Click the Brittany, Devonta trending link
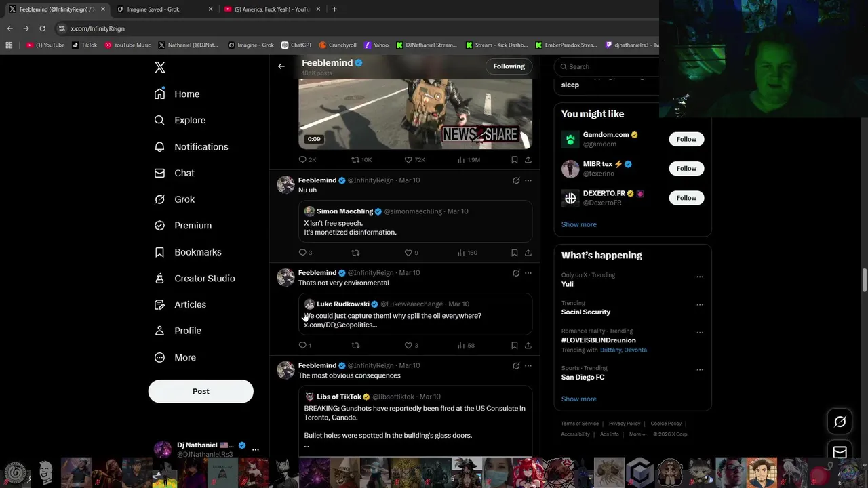Viewport: 868px width, 488px height. click(x=623, y=350)
